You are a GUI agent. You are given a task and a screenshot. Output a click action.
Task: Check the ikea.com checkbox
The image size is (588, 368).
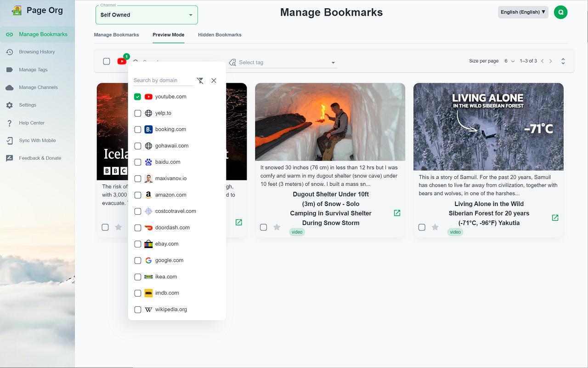(137, 277)
